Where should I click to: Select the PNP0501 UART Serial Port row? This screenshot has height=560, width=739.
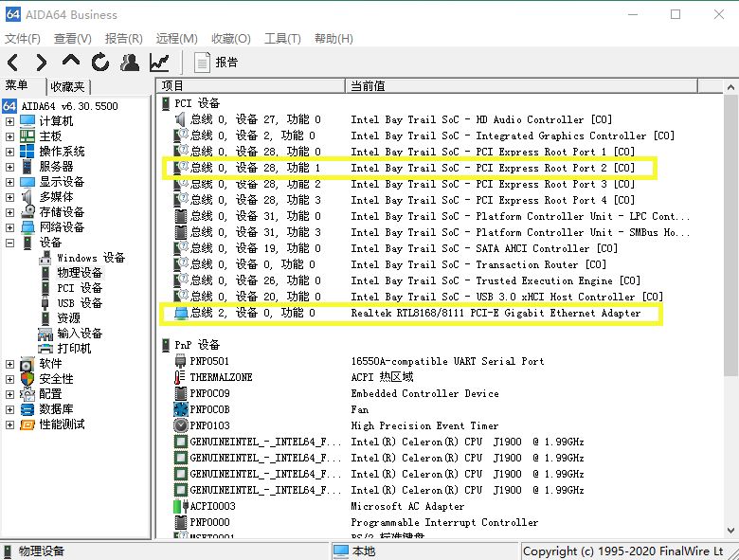tap(359, 362)
